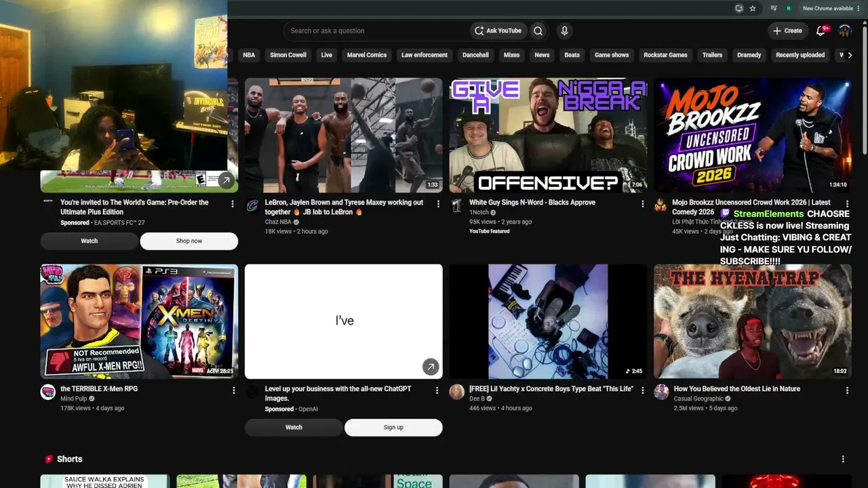Viewport: 868px width, 488px height.
Task: Select the Live chip
Action: point(327,55)
